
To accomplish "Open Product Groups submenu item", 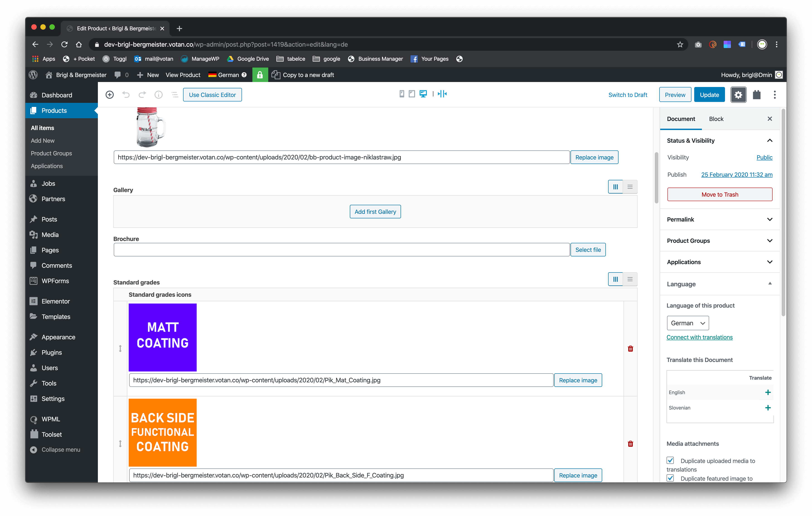I will pos(51,153).
